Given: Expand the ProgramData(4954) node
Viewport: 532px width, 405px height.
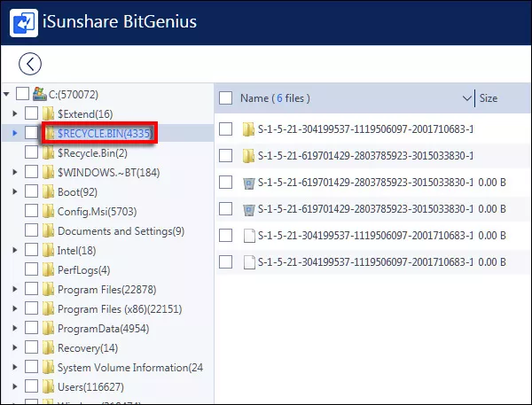Looking at the screenshot, I should [x=14, y=328].
